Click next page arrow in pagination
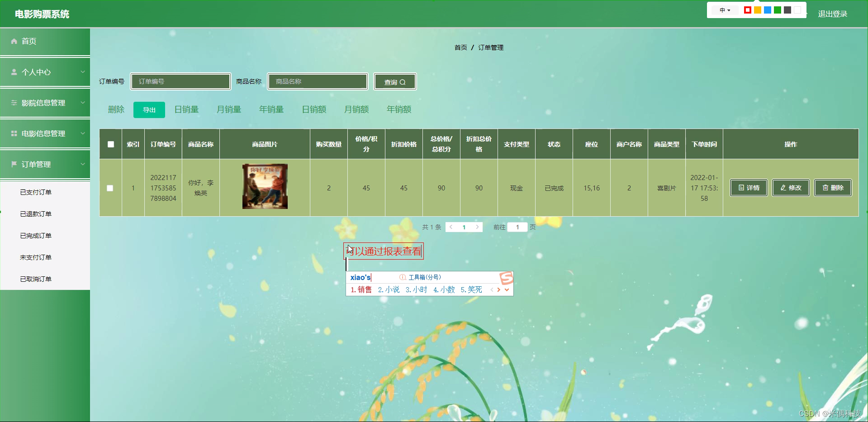The image size is (868, 422). (x=477, y=227)
